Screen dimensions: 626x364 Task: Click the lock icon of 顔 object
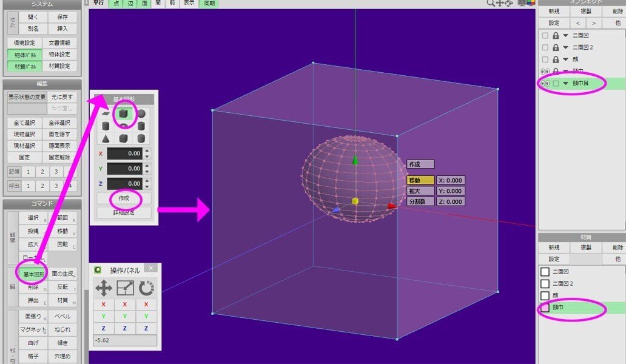556,59
